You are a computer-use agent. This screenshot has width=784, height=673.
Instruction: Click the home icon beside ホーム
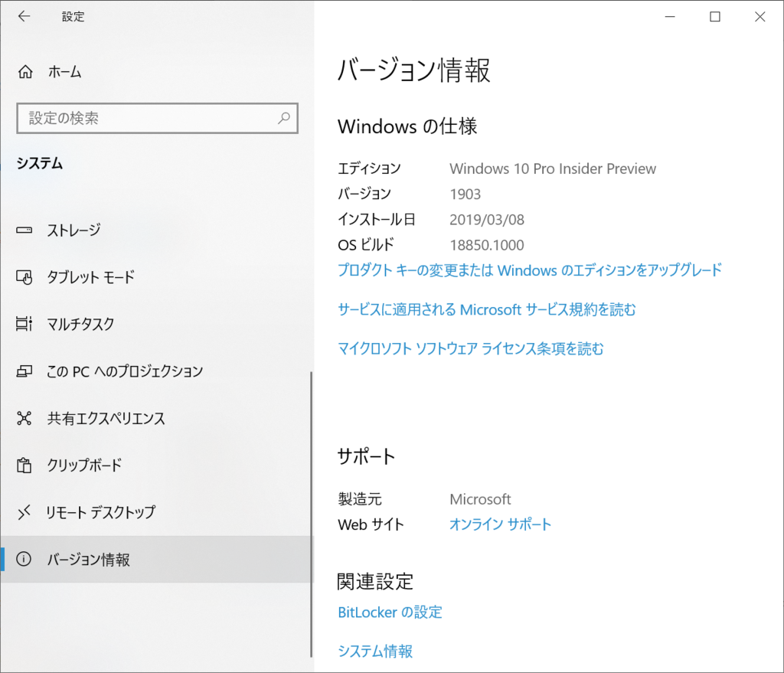pyautogui.click(x=25, y=72)
